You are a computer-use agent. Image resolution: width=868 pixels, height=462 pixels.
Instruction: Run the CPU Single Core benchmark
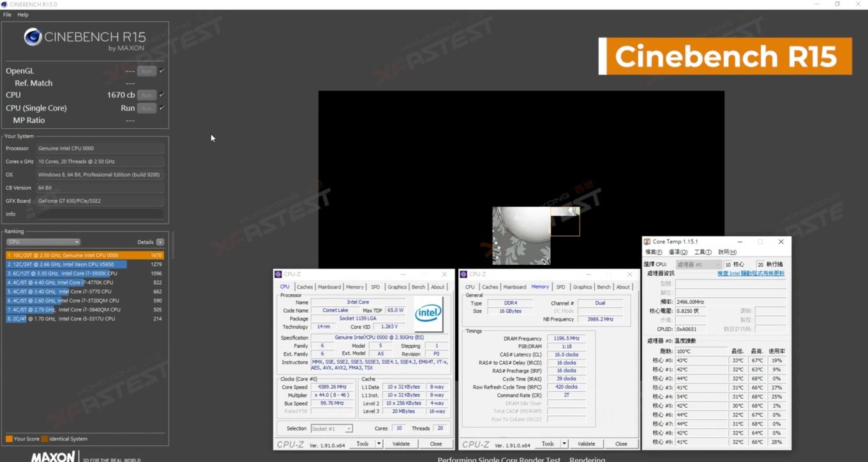[x=146, y=108]
